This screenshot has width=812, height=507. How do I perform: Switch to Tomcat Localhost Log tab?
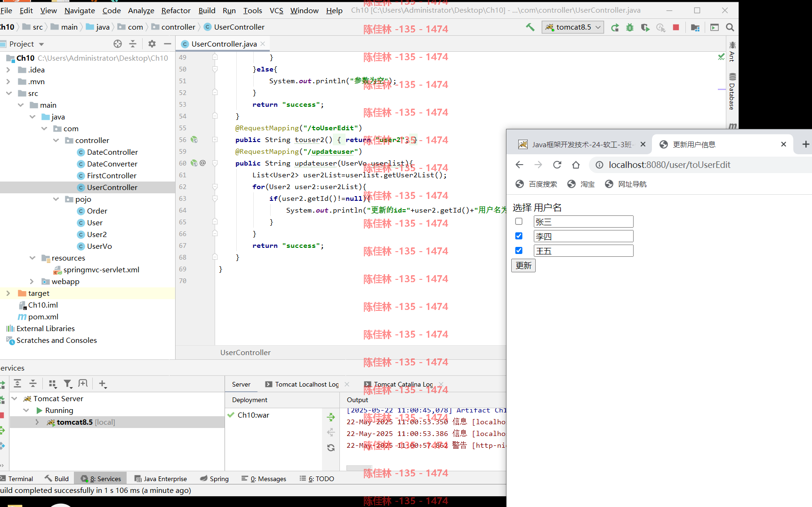click(306, 384)
